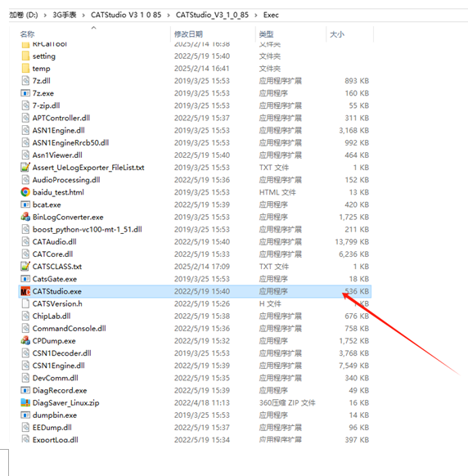Sort files by the 修改日期 column header
468x476 pixels.
pos(188,34)
